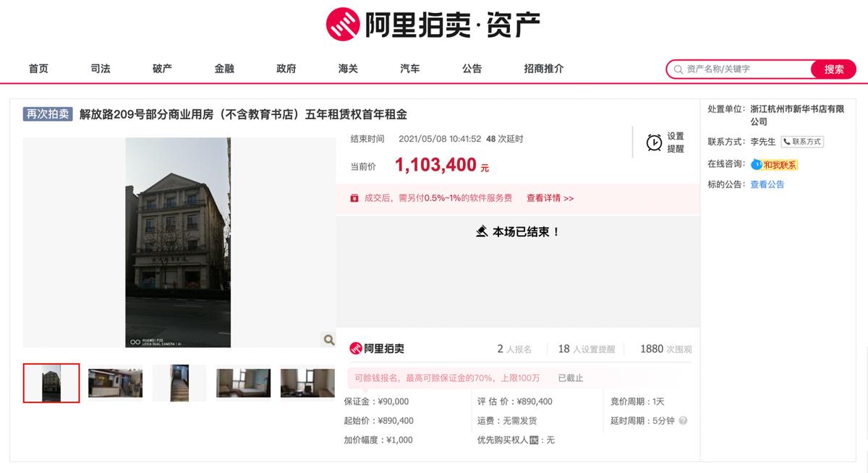This screenshot has width=868, height=473.
Task: Click the end time 2021/05/08 10:41:52
Action: tap(440, 139)
